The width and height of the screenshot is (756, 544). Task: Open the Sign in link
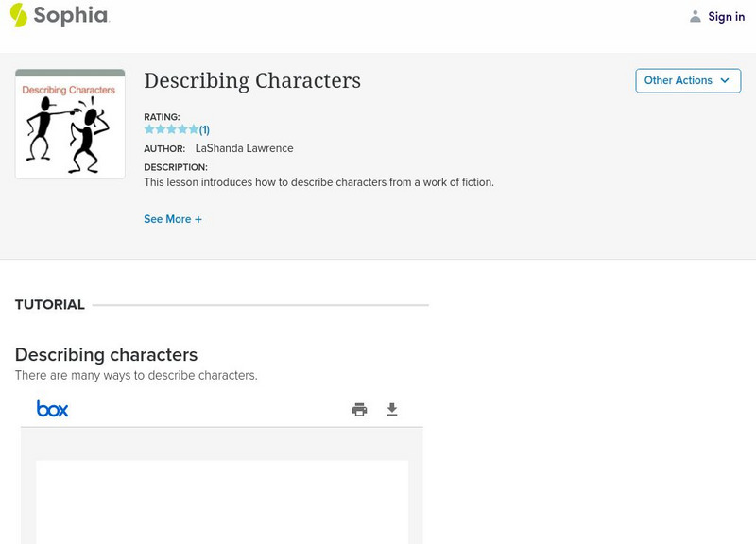[726, 17]
